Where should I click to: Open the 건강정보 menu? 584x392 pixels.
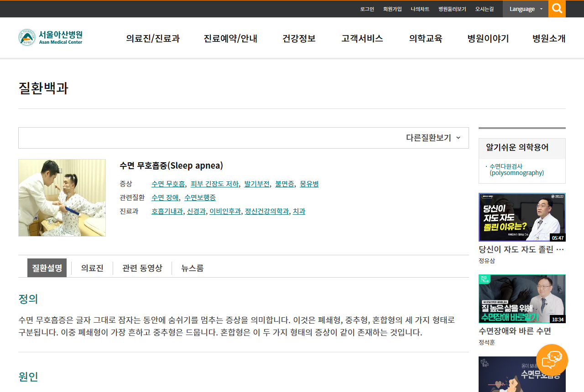(299, 38)
